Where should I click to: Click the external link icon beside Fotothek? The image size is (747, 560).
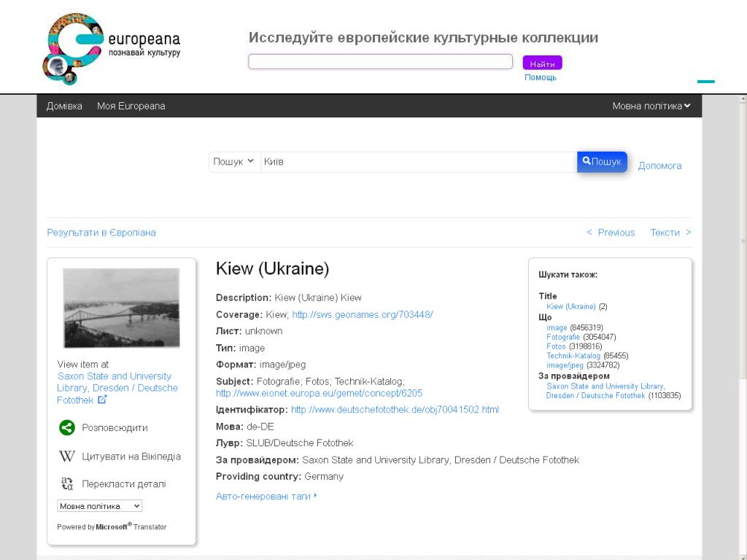[102, 400]
